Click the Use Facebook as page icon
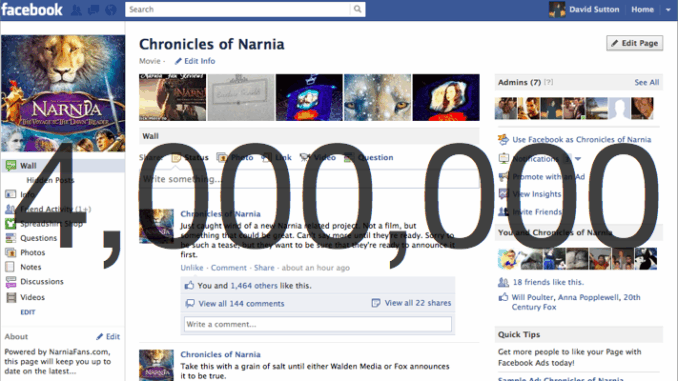The width and height of the screenshot is (678, 381). [503, 139]
